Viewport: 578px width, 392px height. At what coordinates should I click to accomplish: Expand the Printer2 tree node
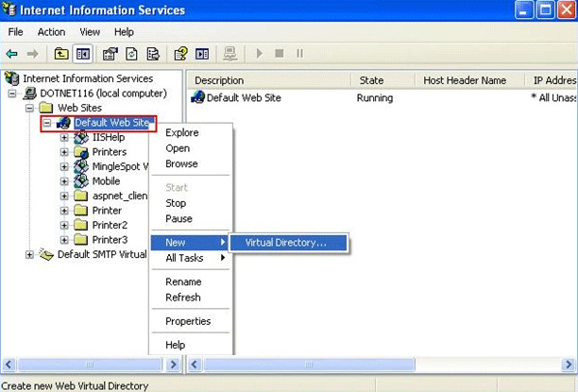pos(64,226)
